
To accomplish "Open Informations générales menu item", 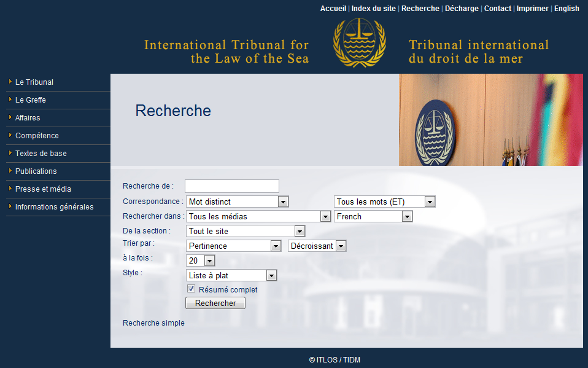I will (x=55, y=207).
